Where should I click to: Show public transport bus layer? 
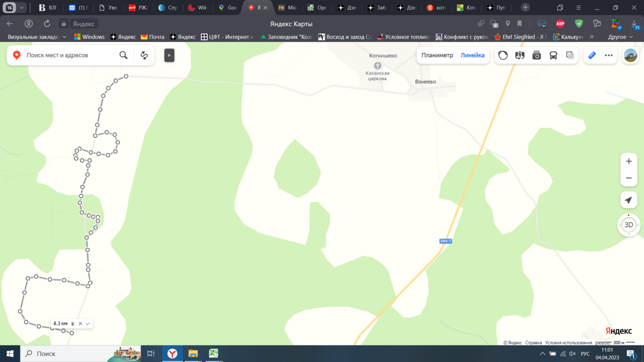553,55
